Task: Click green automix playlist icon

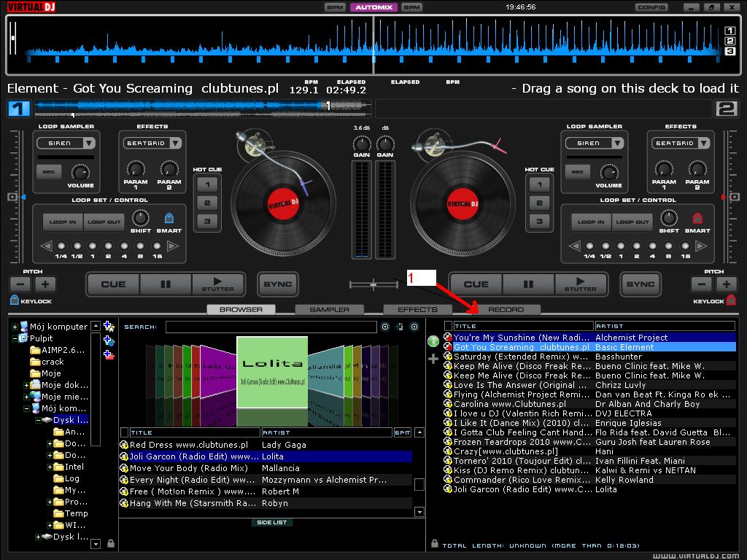Action: coord(433,341)
